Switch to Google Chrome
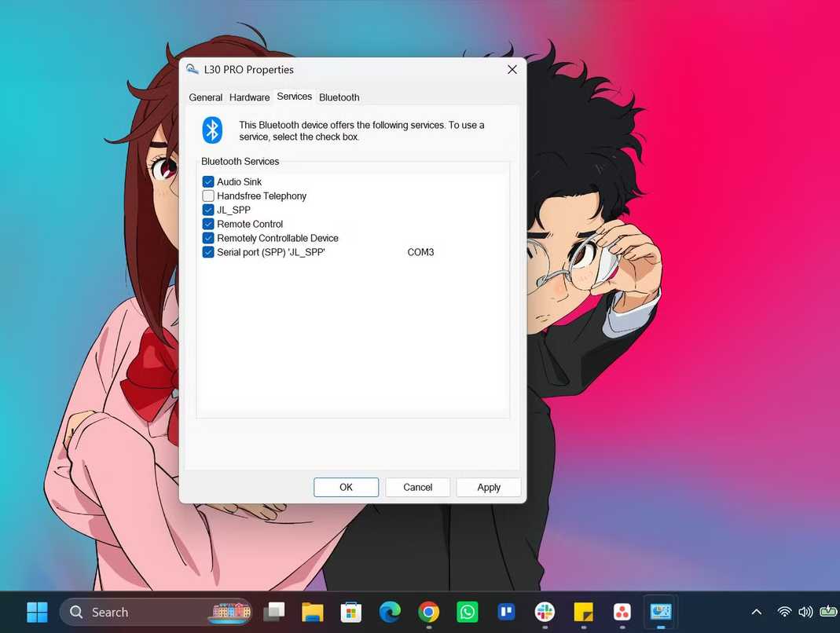Screen dimensions: 840x633 [x=428, y=612]
